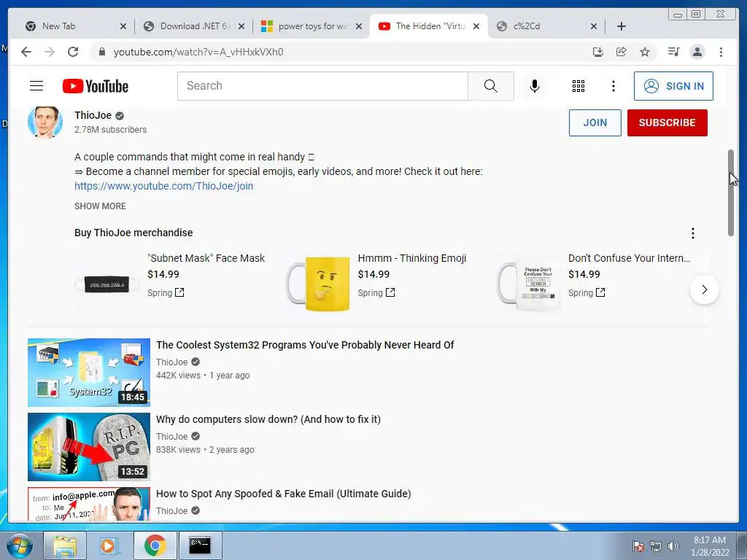The width and height of the screenshot is (747, 560).
Task: Open Windows Media Player from taskbar
Action: click(x=109, y=545)
